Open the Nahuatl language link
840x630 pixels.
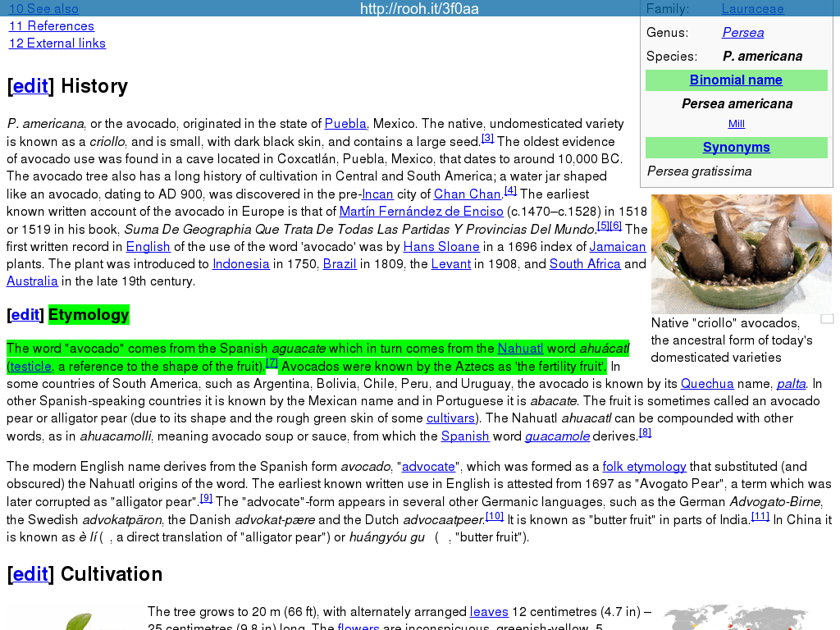coord(519,349)
